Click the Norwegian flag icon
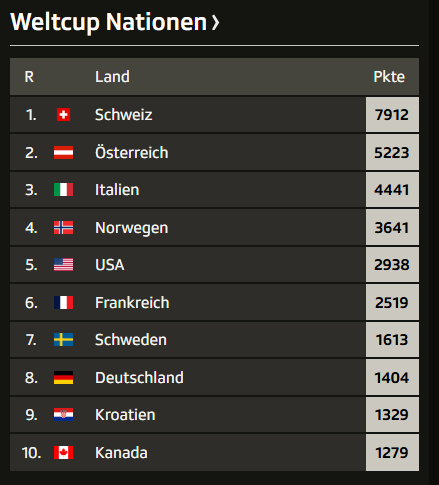Screen dimensions: 439x485 coord(63,228)
